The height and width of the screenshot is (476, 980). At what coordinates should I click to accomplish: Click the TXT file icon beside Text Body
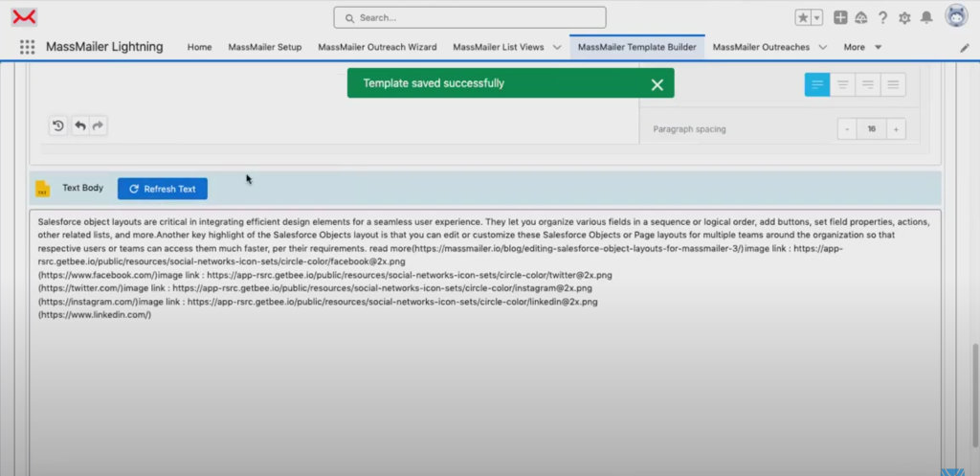pos(42,189)
